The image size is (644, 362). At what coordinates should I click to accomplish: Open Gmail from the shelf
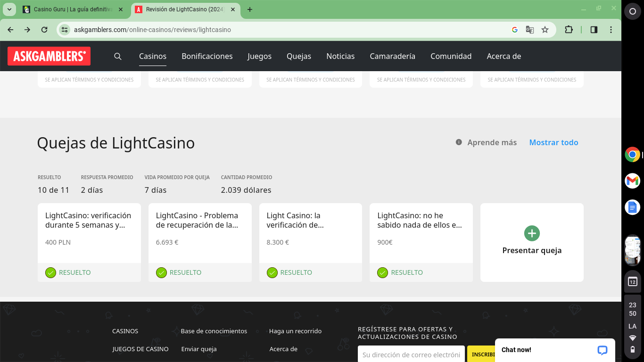(632, 181)
